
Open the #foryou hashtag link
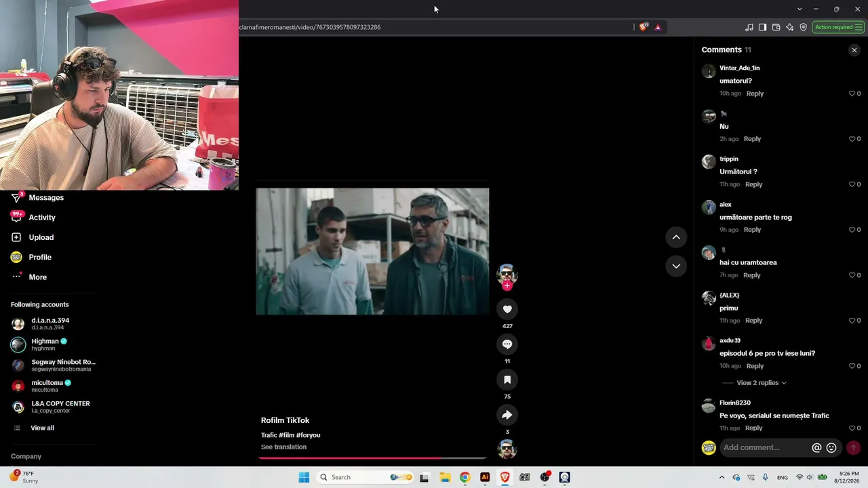coord(308,435)
